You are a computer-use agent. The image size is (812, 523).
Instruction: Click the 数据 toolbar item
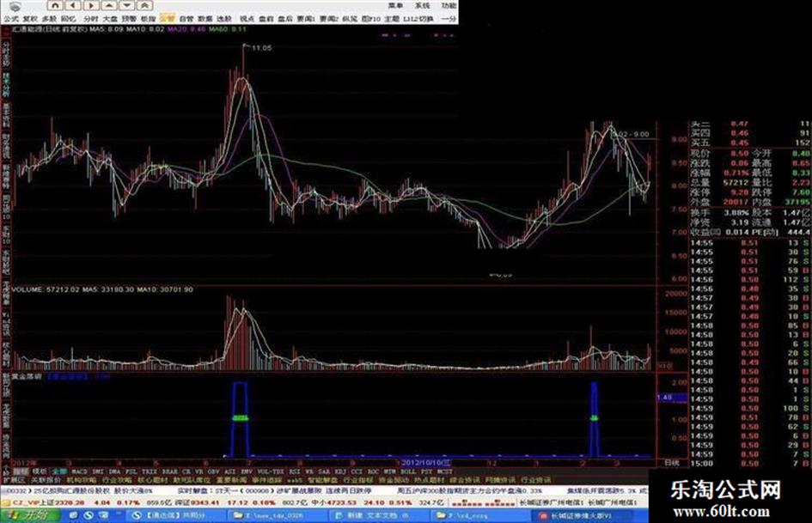click(x=205, y=19)
